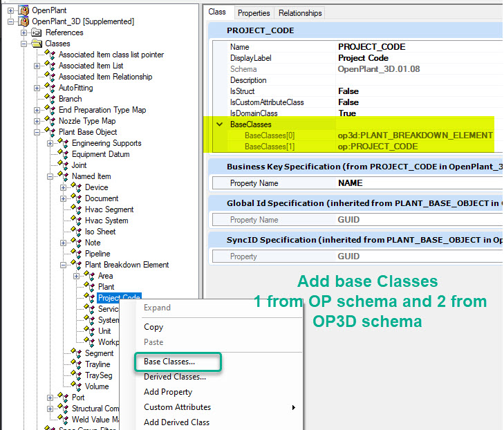The image size is (504, 430).
Task: Expand the Area class node
Action: 77,276
